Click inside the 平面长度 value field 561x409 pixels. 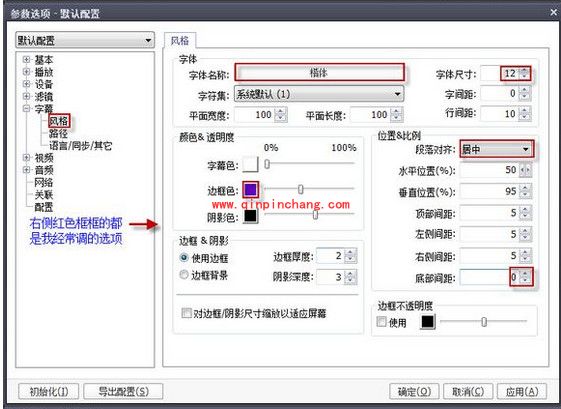[x=371, y=115]
